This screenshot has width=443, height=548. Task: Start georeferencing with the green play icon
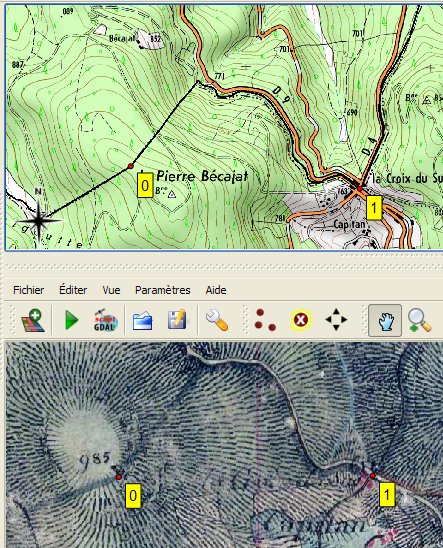72,320
